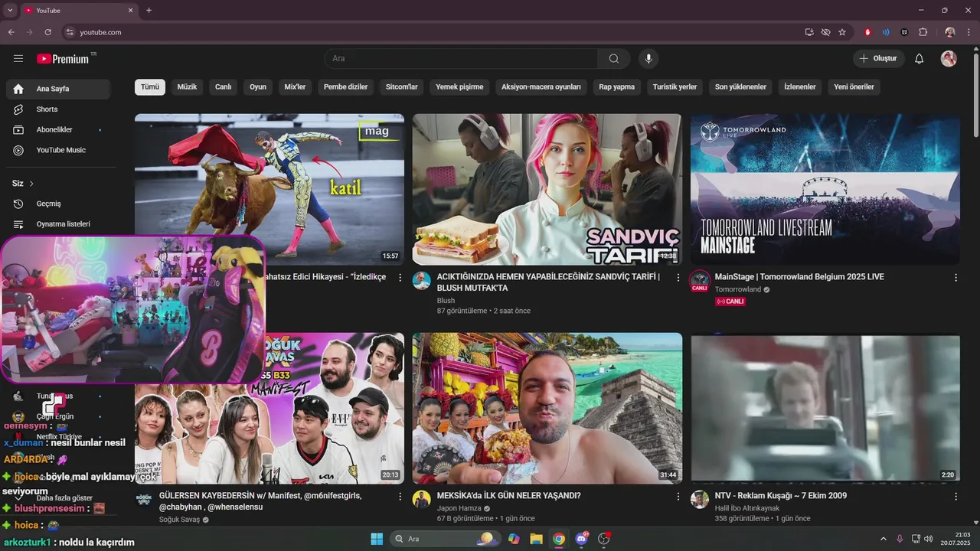Visit the Japon Hamza channel name
Viewport: 980px width, 551px height.
[x=459, y=508]
